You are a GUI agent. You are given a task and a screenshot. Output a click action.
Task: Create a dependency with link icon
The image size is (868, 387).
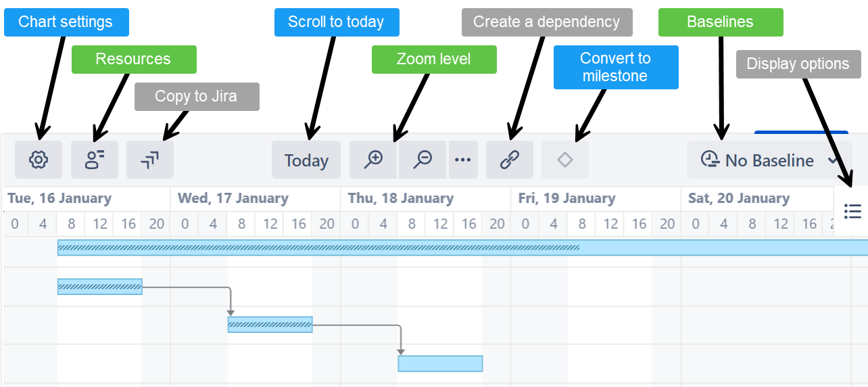(509, 160)
